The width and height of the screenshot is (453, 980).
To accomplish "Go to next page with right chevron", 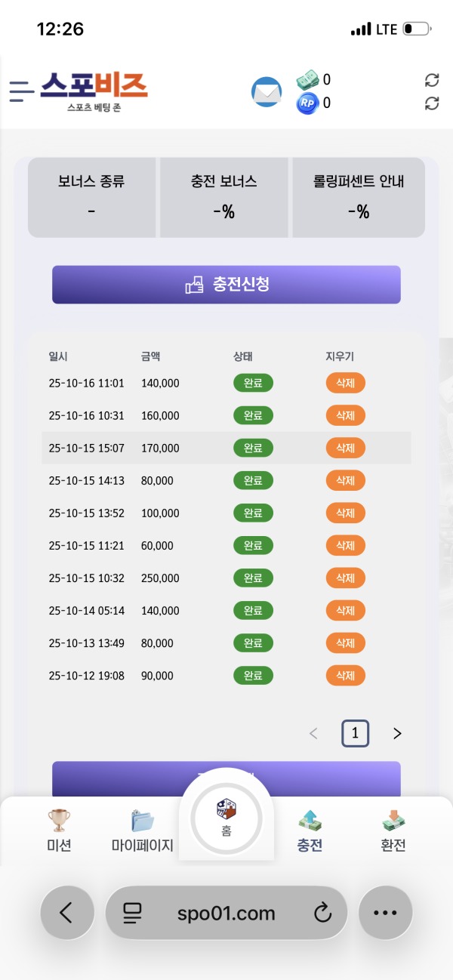I will click(x=397, y=733).
